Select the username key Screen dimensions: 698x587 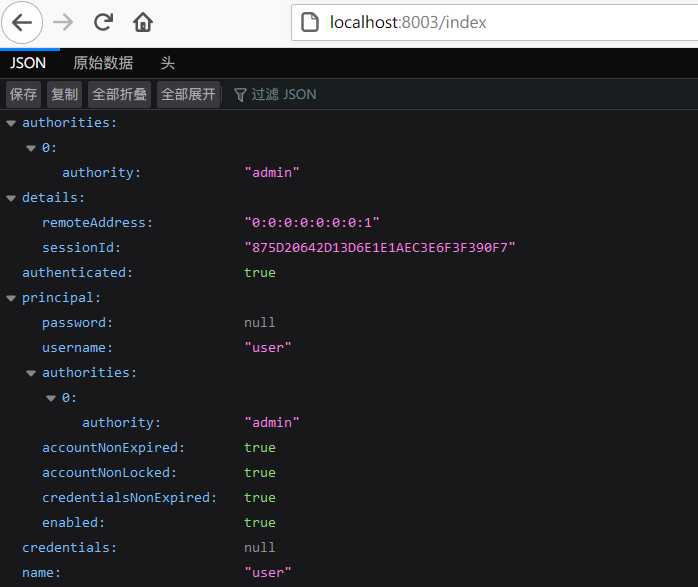(x=77, y=348)
